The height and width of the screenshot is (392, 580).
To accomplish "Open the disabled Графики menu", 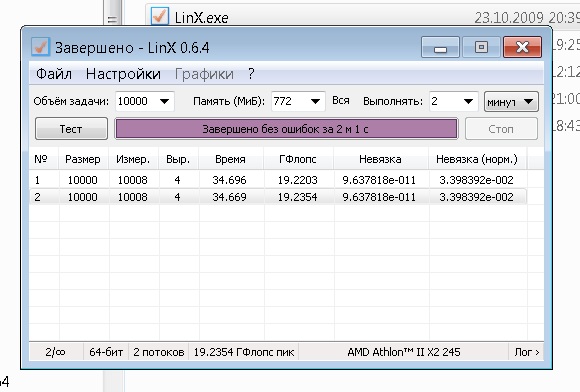I will tap(204, 74).
